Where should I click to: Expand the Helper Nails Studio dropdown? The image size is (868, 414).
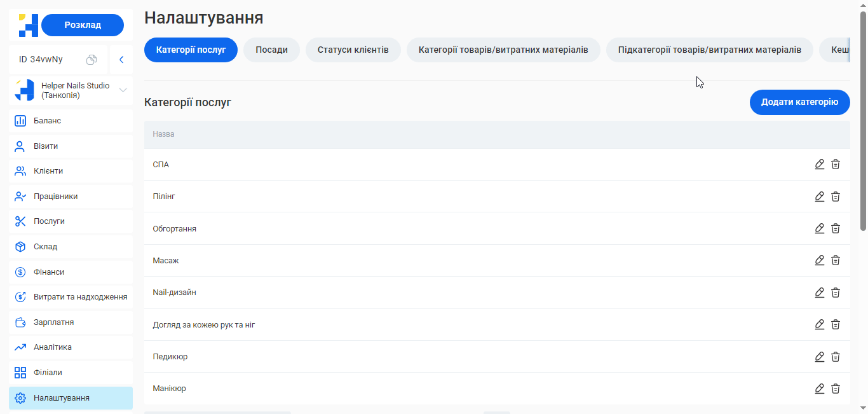[x=123, y=90]
